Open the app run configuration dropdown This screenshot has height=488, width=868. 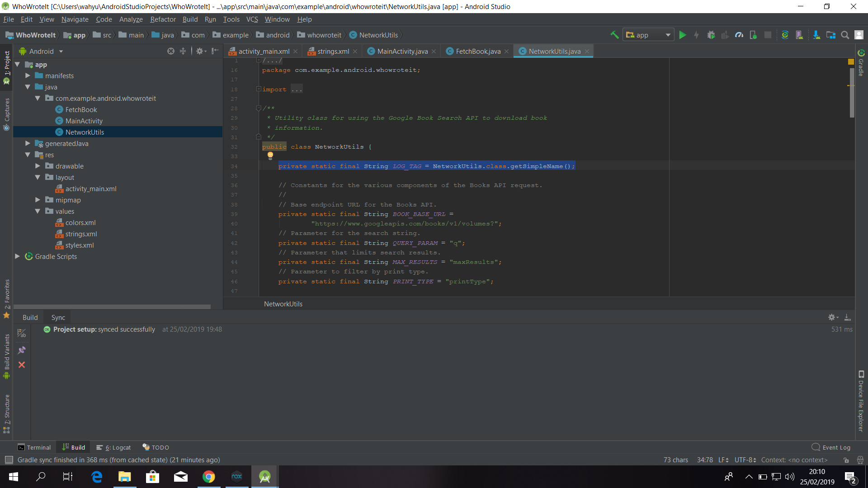click(648, 35)
